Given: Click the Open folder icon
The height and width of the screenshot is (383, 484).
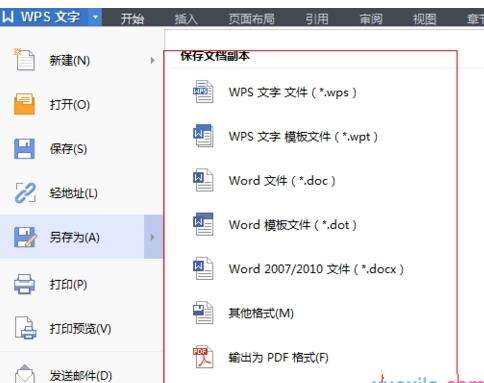Looking at the screenshot, I should tap(24, 104).
